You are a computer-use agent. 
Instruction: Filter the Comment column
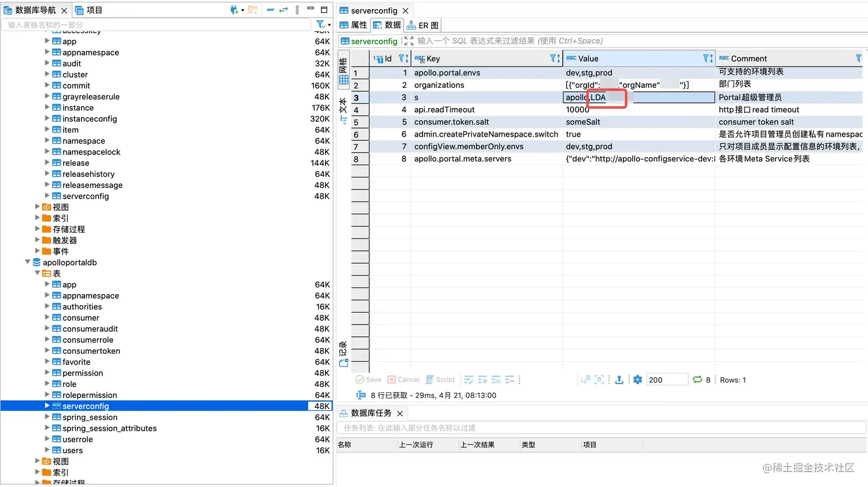(859, 59)
